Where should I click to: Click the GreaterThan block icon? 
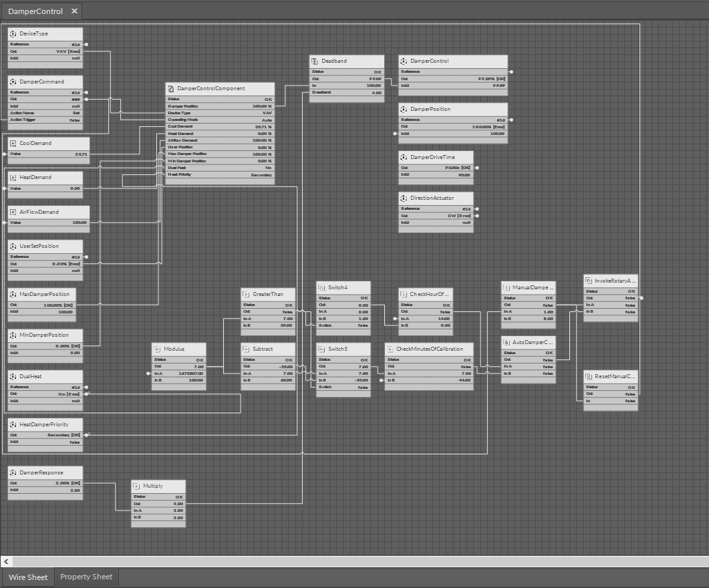246,294
